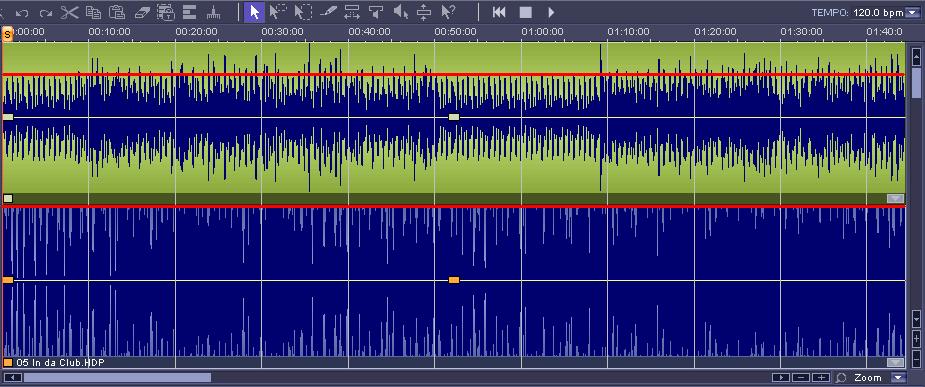Image resolution: width=925 pixels, height=387 pixels.
Task: Select the Eraser delete icon
Action: coord(142,12)
